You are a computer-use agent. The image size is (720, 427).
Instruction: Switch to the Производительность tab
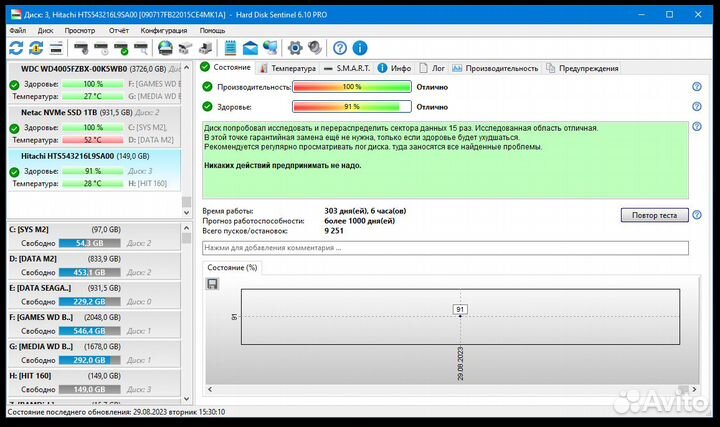[495, 68]
